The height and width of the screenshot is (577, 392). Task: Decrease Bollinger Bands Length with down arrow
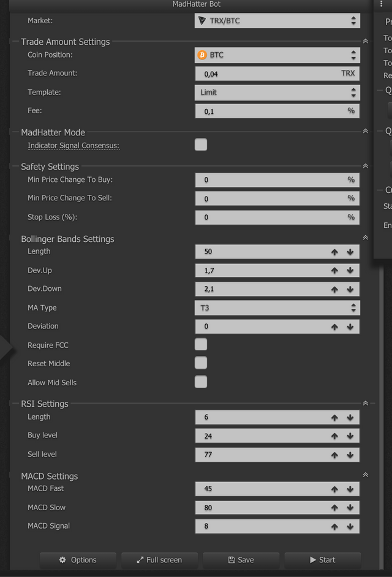(x=350, y=252)
